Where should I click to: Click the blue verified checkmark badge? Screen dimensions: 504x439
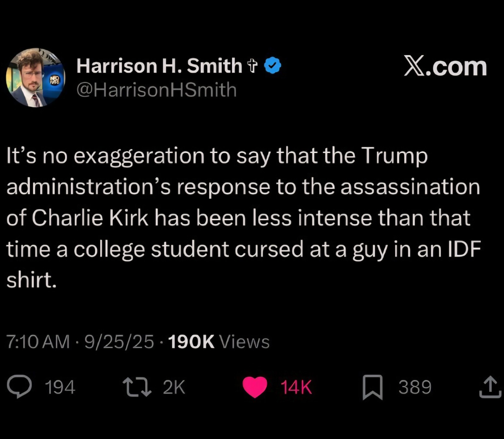(x=272, y=65)
